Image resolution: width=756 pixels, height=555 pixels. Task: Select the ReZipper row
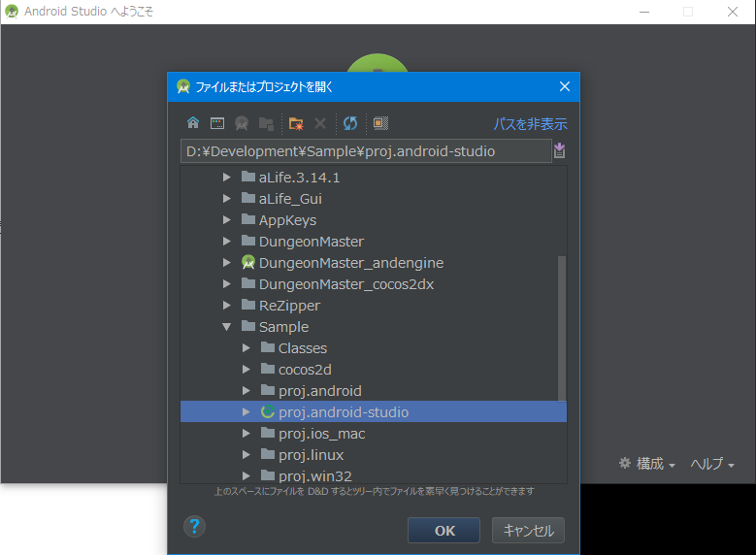coord(374,306)
